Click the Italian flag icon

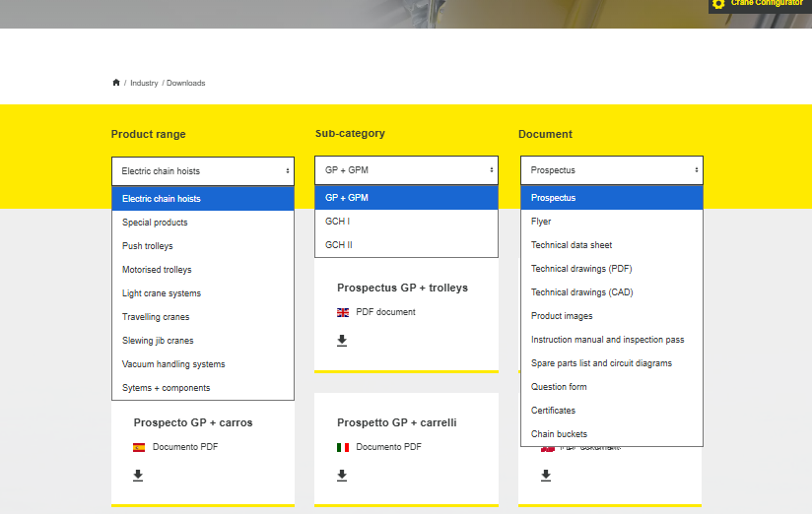click(x=343, y=447)
